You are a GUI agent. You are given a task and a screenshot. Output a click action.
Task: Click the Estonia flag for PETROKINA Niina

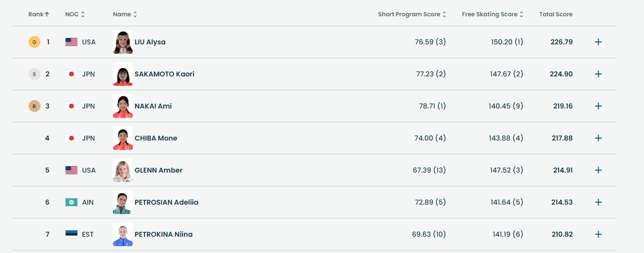click(72, 234)
